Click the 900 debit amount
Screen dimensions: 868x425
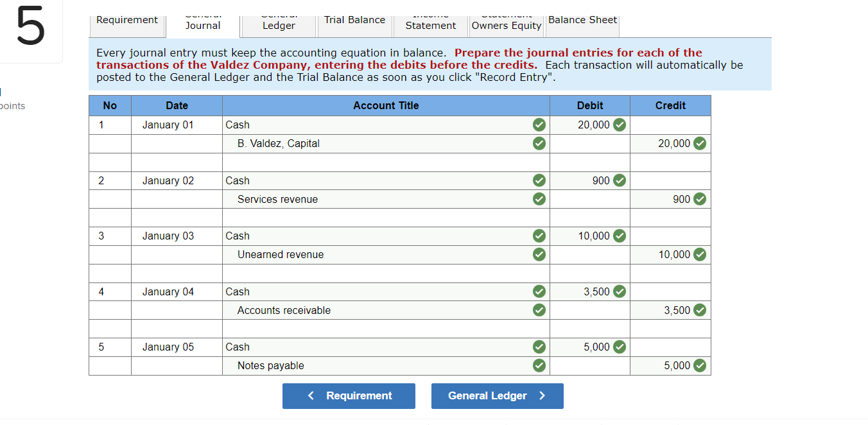(x=601, y=180)
